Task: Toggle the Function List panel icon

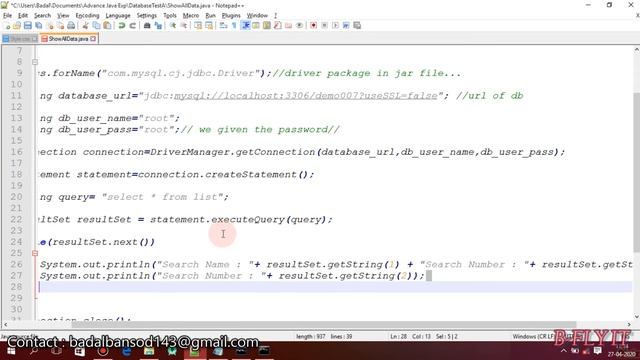Action: [x=278, y=26]
